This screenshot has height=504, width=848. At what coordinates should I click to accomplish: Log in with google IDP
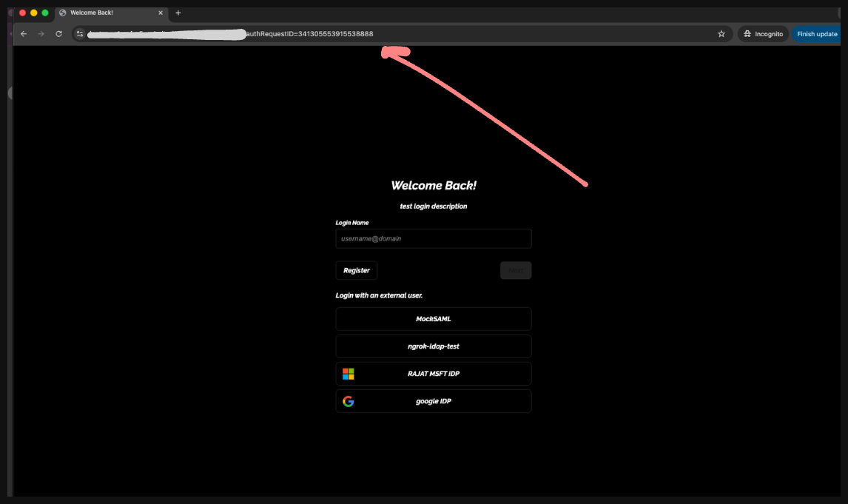[x=433, y=401]
